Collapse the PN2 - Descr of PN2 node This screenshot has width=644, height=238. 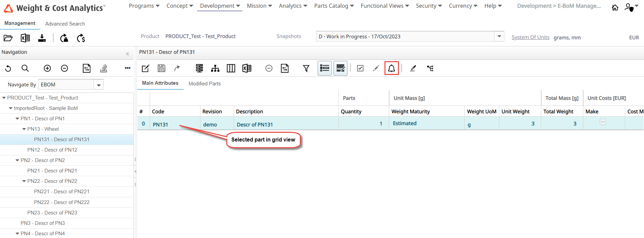[x=17, y=160]
